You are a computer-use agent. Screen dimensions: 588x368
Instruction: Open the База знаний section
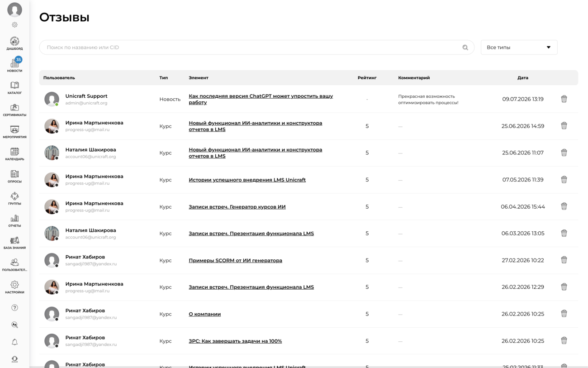[14, 243]
